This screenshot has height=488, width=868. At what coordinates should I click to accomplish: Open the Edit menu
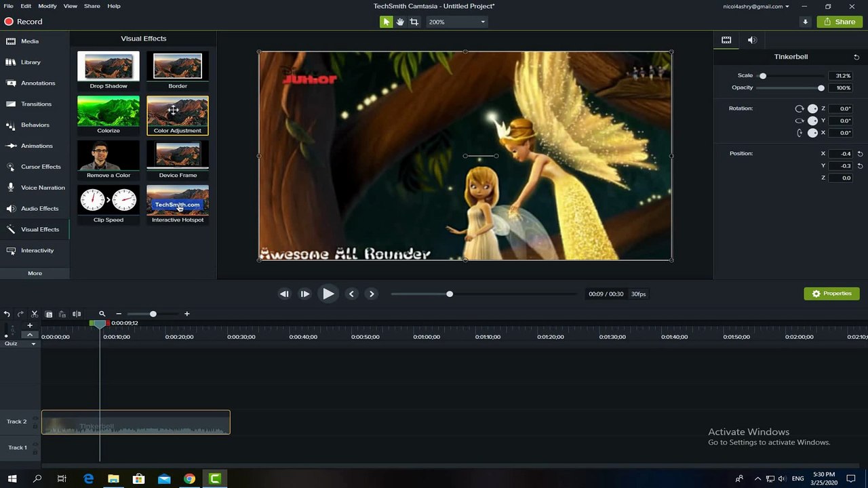pyautogui.click(x=26, y=6)
